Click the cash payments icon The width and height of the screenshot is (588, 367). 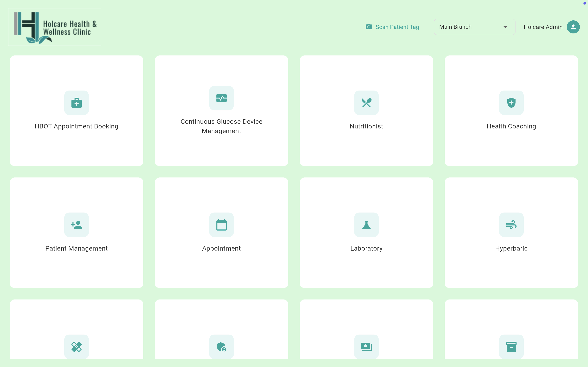click(366, 347)
